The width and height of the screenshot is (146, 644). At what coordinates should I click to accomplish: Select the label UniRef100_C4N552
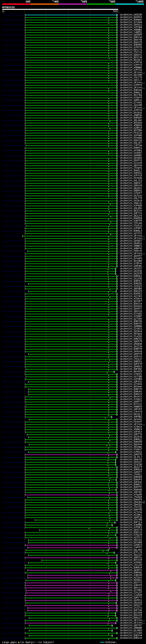pyautogui.click(x=131, y=32)
